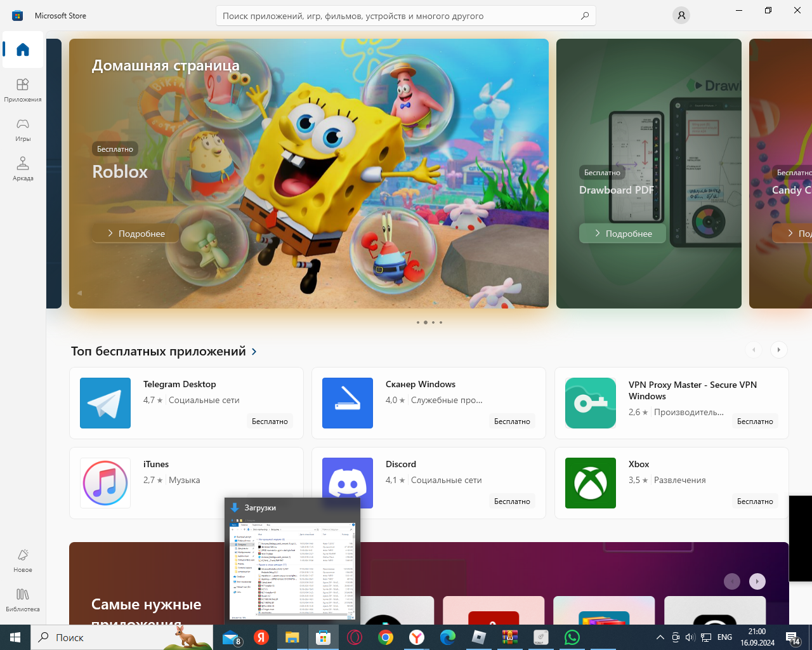Click the user account profile icon

[681, 15]
